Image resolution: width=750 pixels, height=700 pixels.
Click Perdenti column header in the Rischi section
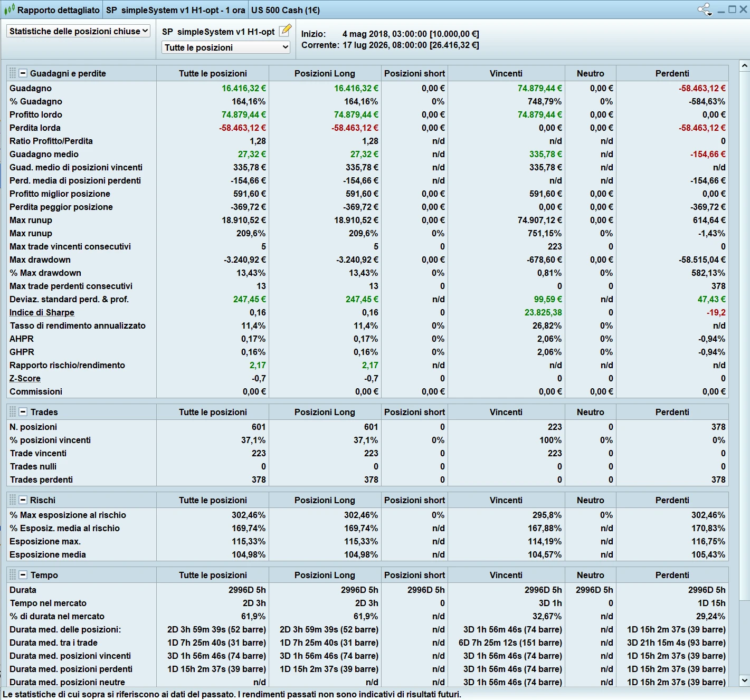672,500
